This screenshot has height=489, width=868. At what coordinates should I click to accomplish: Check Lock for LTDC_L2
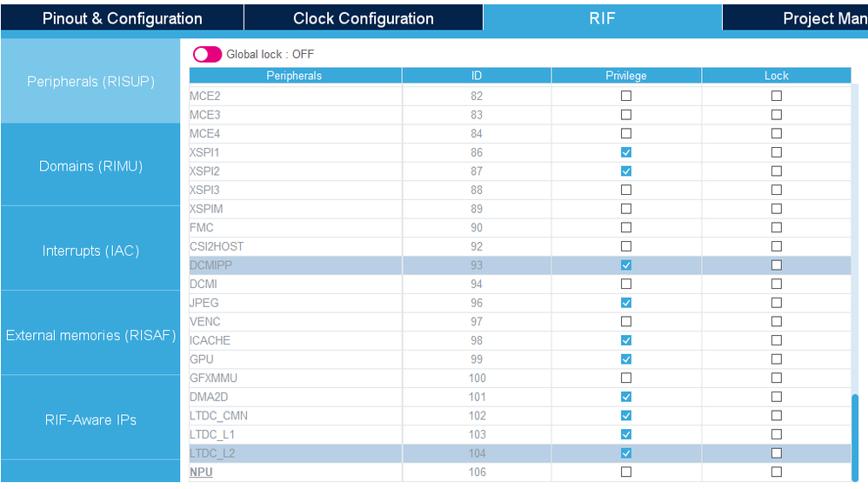tap(777, 453)
